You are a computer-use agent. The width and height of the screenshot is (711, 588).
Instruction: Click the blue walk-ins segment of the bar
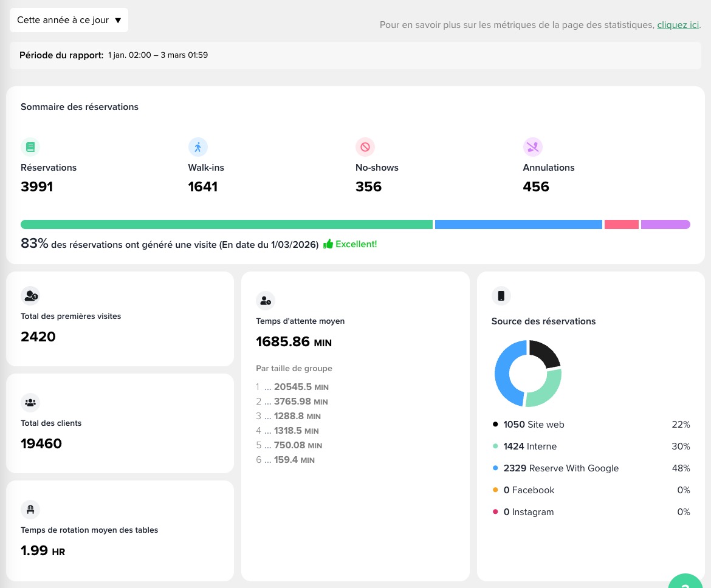click(x=518, y=225)
